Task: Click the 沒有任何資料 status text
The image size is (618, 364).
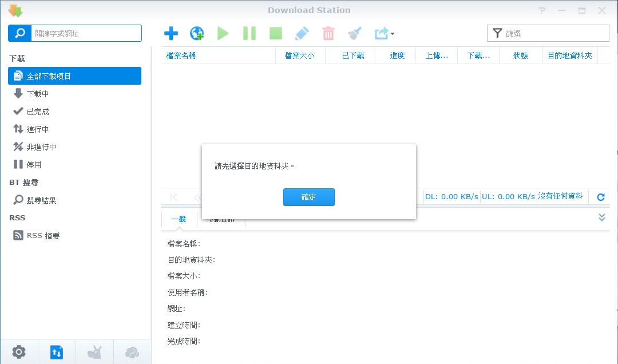Action: 560,196
